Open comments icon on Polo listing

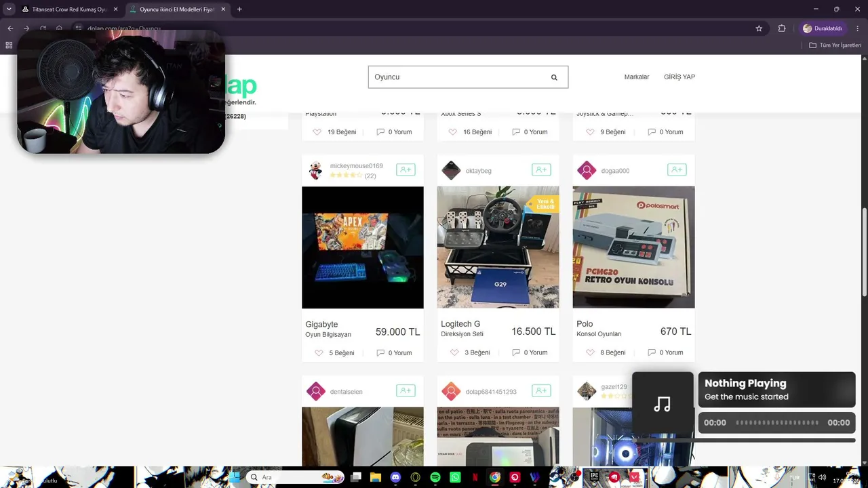[x=652, y=352]
